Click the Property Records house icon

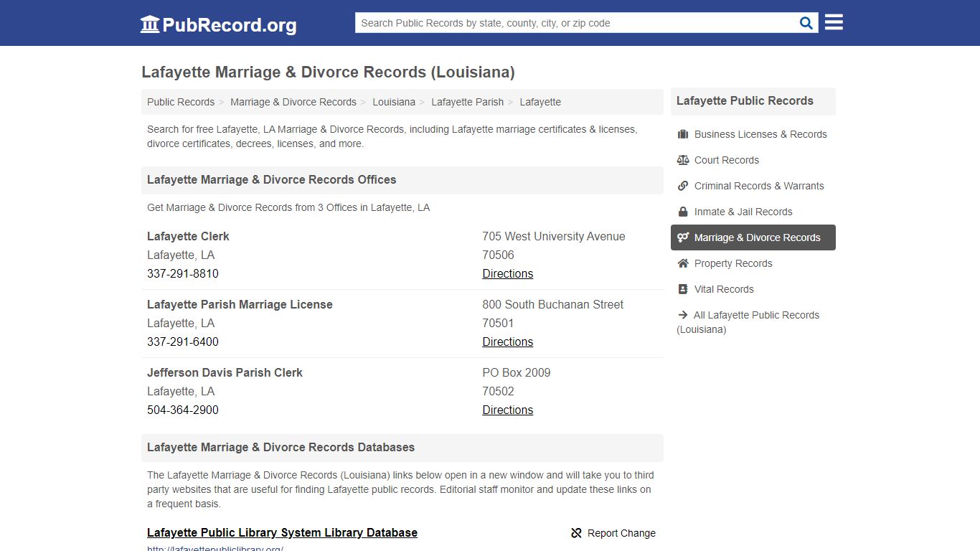click(x=683, y=263)
